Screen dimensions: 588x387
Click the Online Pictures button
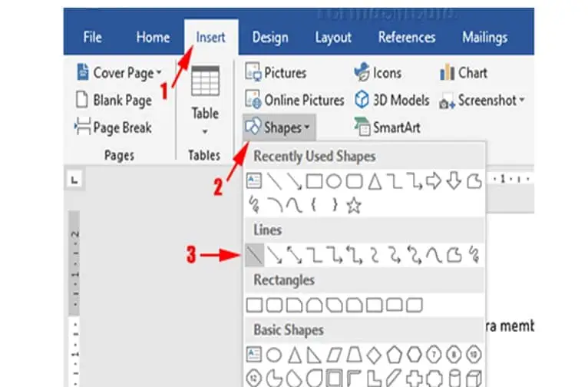tap(294, 100)
